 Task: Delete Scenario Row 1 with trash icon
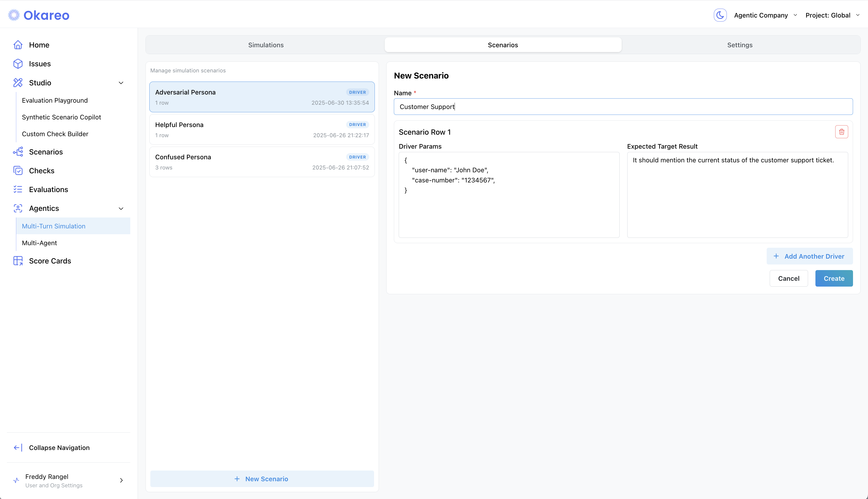tap(841, 132)
